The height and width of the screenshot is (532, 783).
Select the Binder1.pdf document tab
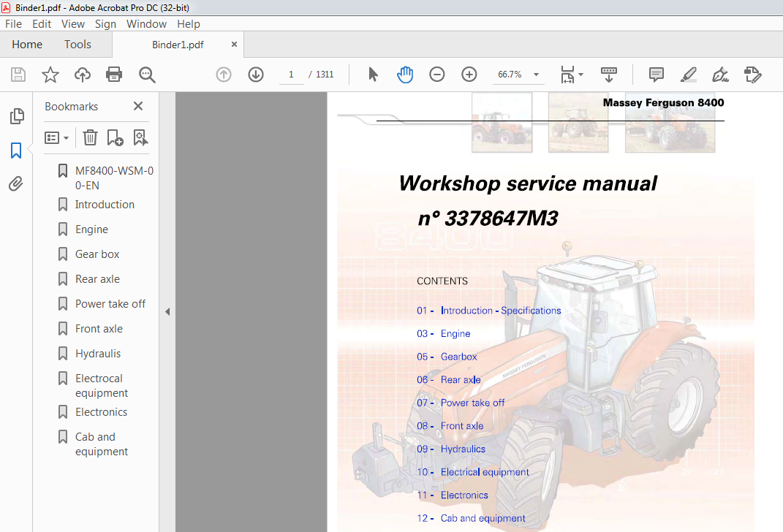pyautogui.click(x=178, y=45)
